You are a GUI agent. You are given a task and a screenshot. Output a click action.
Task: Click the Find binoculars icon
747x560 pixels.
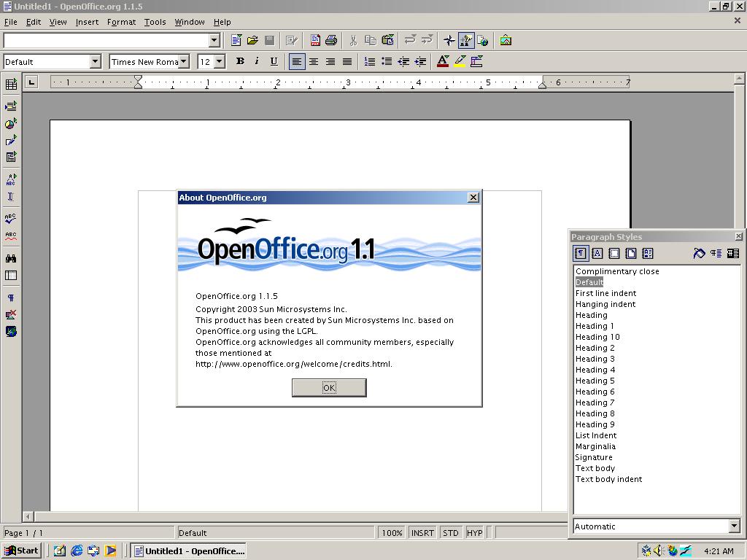coord(11,259)
